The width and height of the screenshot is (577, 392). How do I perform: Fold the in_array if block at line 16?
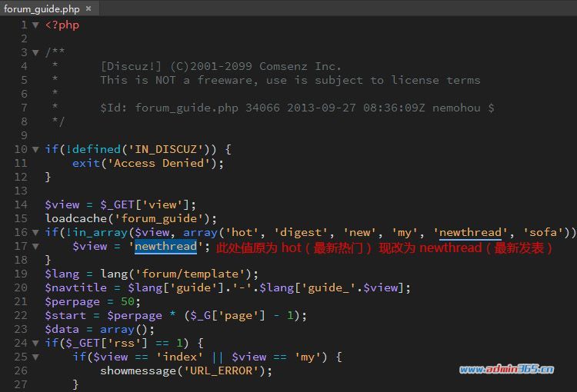35,232
